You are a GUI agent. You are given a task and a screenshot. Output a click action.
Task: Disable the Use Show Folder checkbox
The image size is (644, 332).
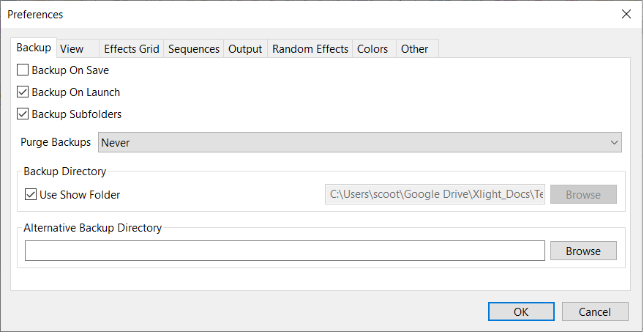(31, 195)
